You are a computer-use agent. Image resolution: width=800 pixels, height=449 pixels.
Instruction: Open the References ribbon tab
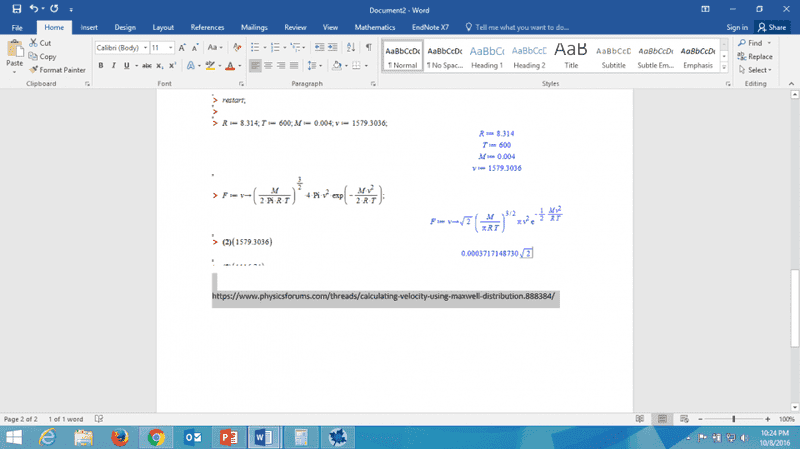pos(207,28)
